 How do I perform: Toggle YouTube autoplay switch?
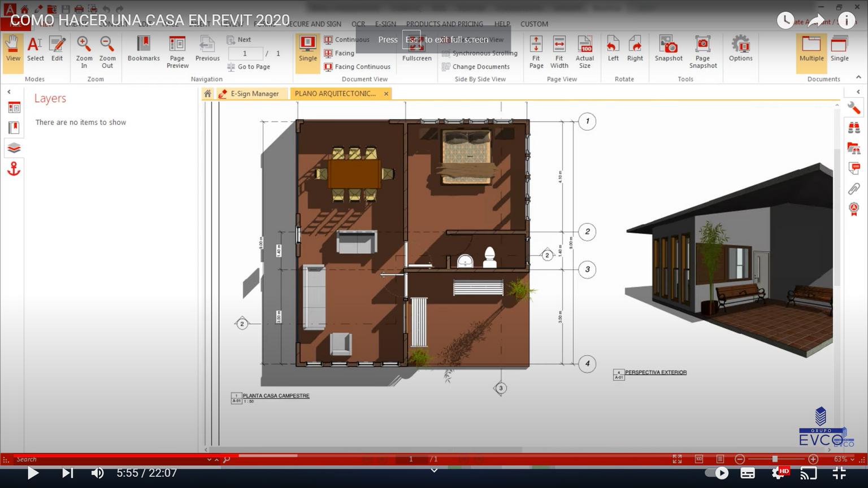point(718,473)
